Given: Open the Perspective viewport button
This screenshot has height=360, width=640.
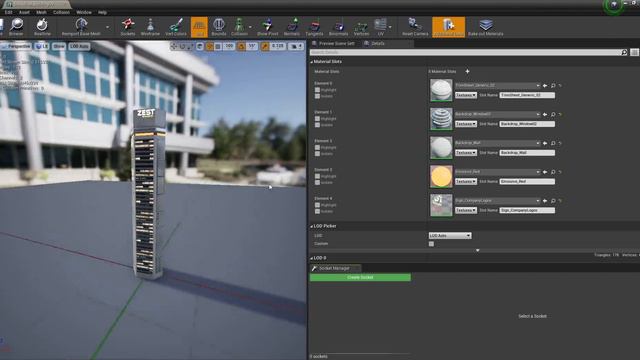Looking at the screenshot, I should click(x=16, y=46).
